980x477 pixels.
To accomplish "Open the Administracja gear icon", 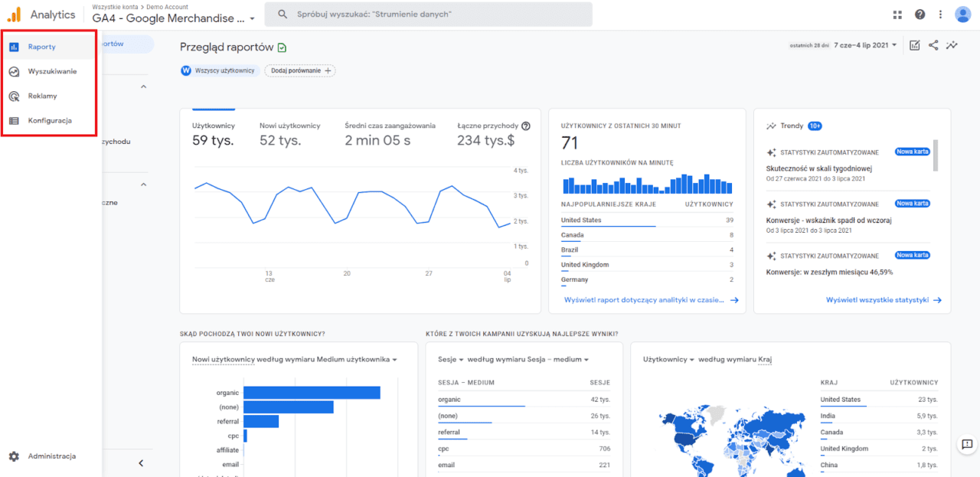I will pyautogui.click(x=14, y=456).
